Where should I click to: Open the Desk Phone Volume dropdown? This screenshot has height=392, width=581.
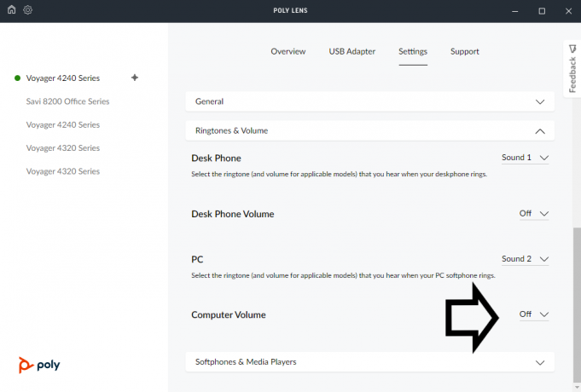[x=534, y=214]
